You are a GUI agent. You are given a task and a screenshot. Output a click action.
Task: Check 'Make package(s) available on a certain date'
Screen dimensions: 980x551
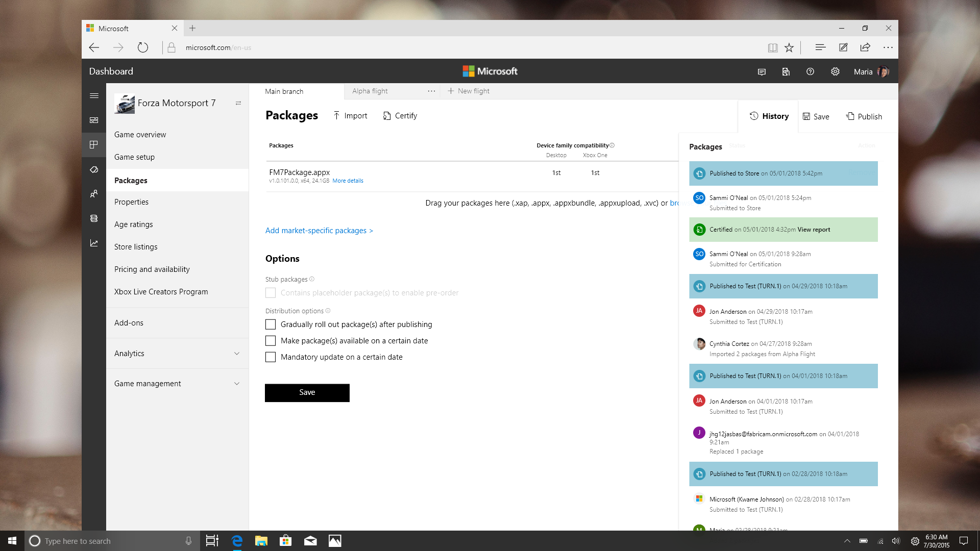click(271, 341)
